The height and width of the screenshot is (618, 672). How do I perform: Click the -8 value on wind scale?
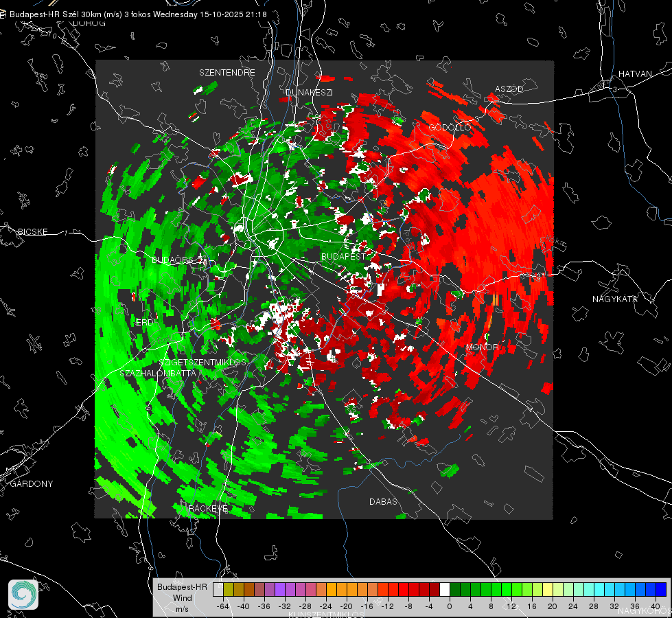click(x=408, y=606)
